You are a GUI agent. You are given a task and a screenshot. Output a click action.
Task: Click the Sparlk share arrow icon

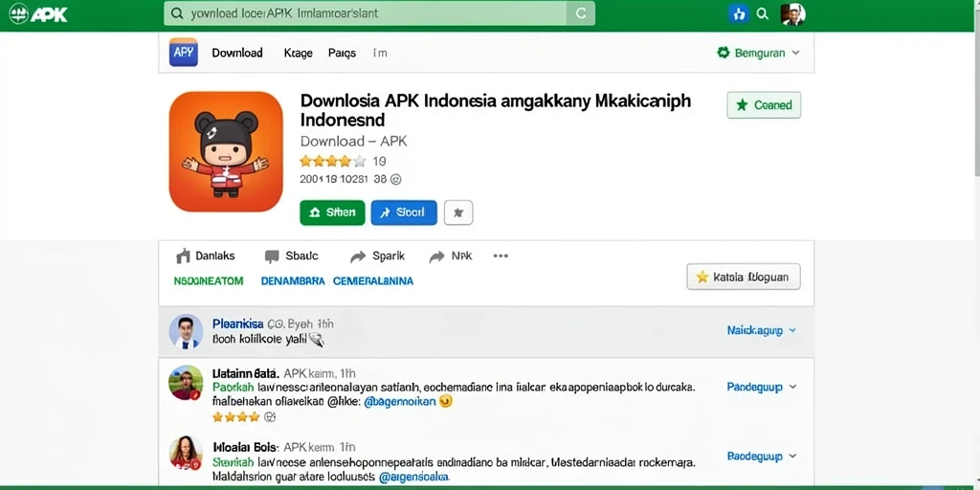pyautogui.click(x=358, y=256)
